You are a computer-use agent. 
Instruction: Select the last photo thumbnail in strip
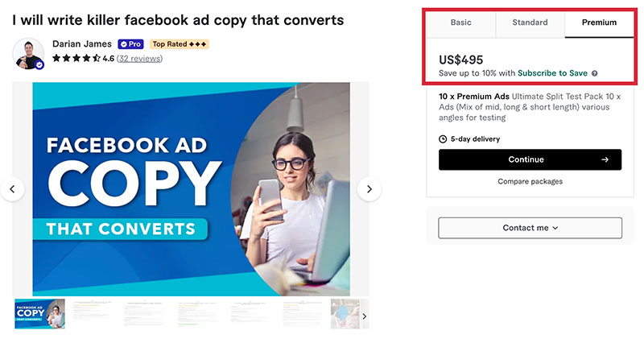point(345,314)
